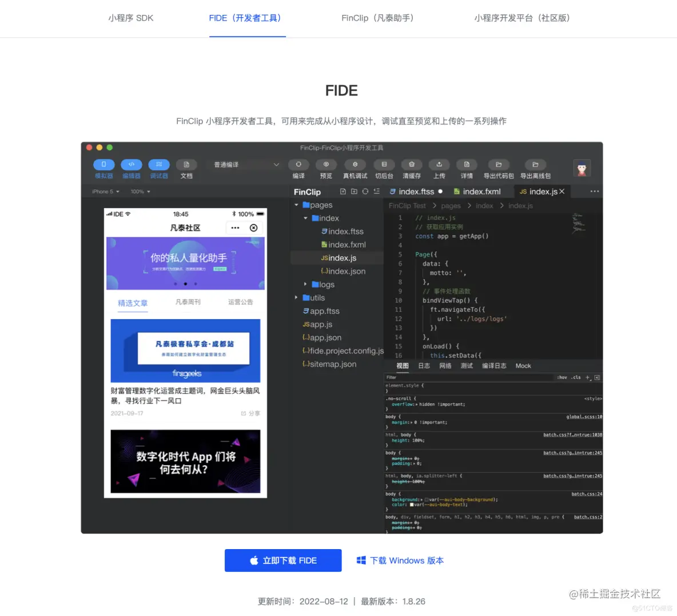This screenshot has width=677, height=616.
Task: Open fide.project.config.json file
Action: (x=343, y=351)
